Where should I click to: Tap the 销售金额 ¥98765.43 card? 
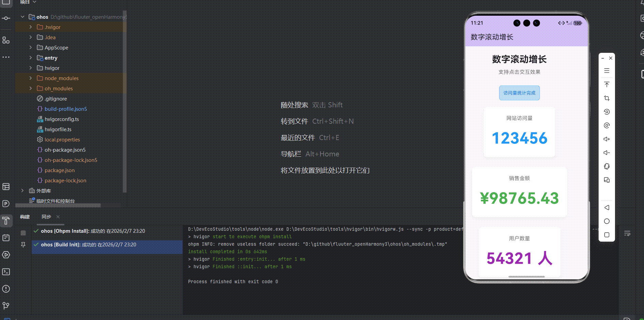(519, 192)
